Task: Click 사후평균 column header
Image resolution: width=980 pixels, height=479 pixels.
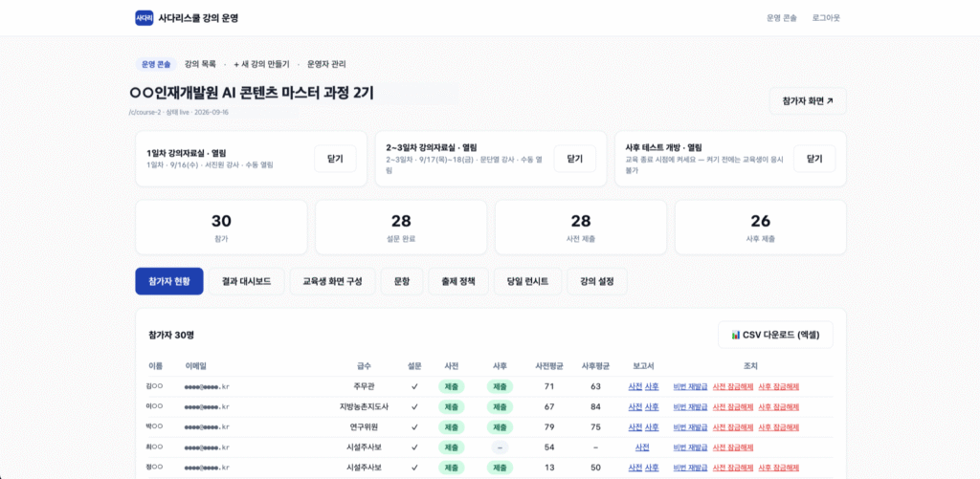Action: 595,366
